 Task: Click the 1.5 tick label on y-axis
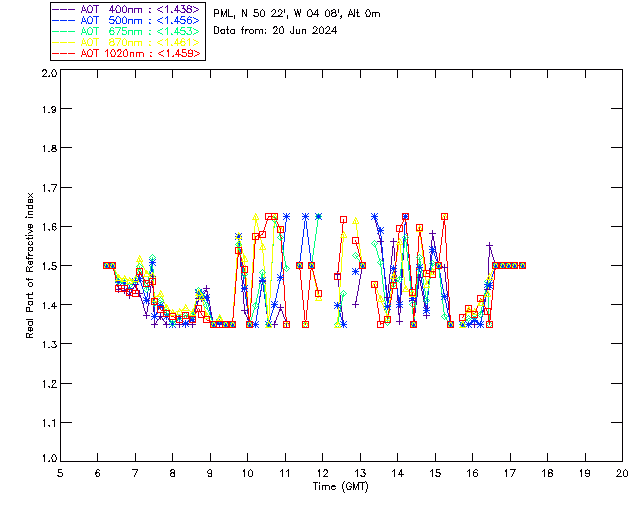click(48, 266)
